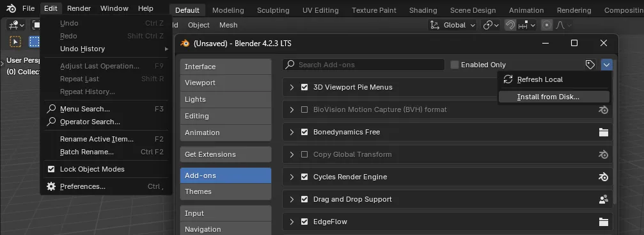The image size is (644, 235).
Task: Choose Install from Disk
Action: [554, 97]
